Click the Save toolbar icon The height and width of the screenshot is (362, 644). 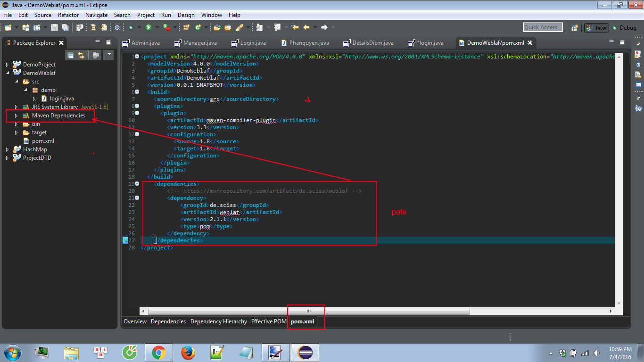(x=54, y=27)
